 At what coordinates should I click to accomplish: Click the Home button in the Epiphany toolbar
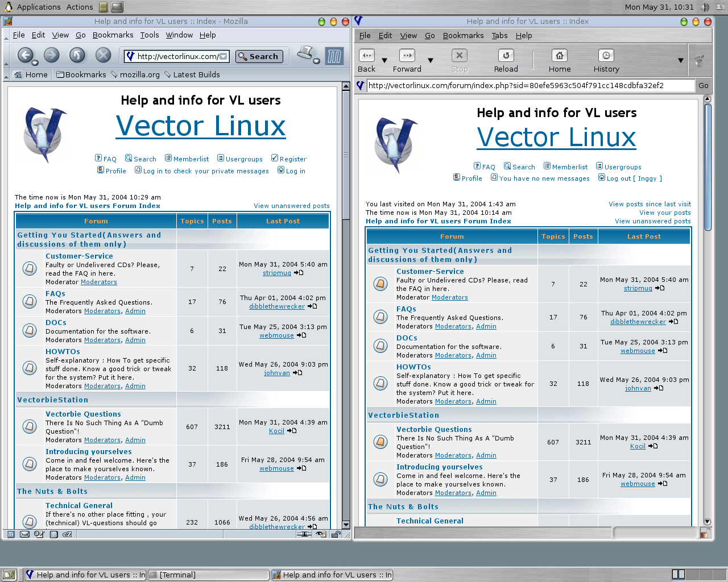coord(560,61)
